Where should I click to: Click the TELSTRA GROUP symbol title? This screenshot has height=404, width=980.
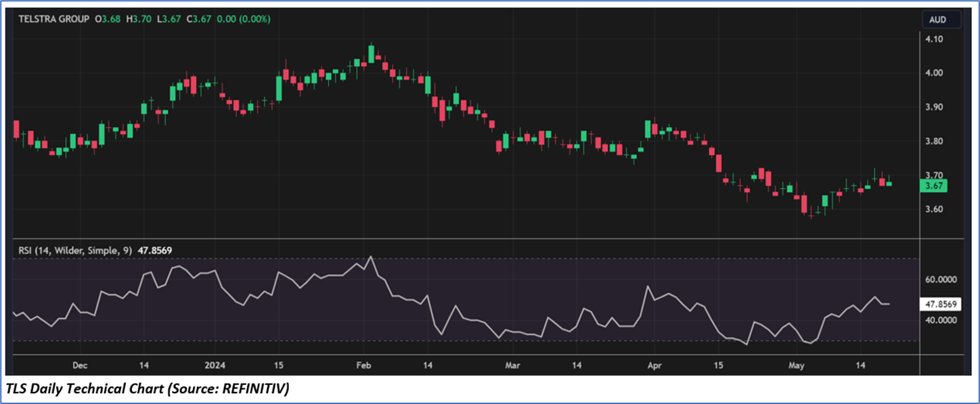(x=54, y=19)
